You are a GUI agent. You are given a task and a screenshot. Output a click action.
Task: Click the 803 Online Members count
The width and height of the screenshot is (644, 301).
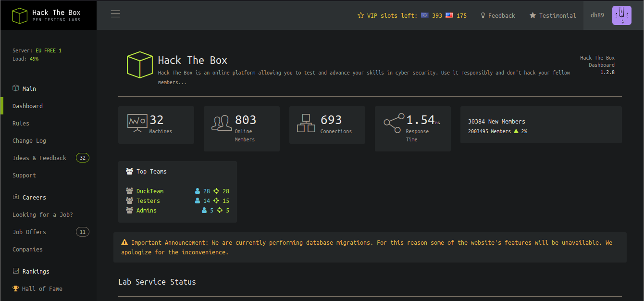click(246, 120)
